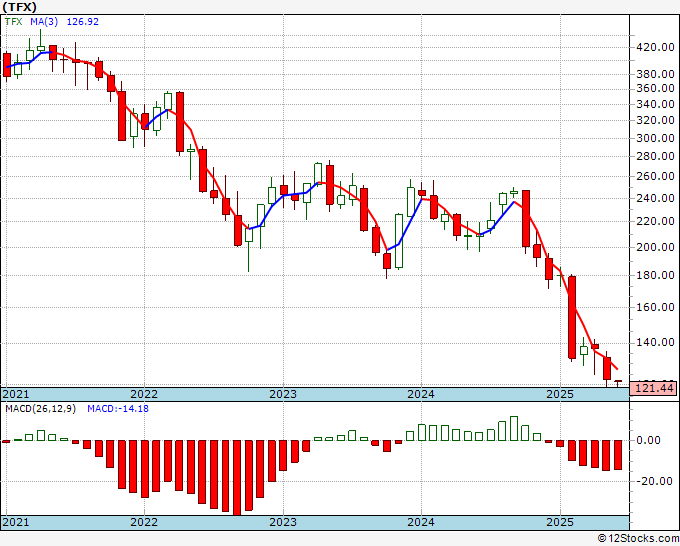
Task: Click the (TFX) chart title
Action: [x=20, y=7]
